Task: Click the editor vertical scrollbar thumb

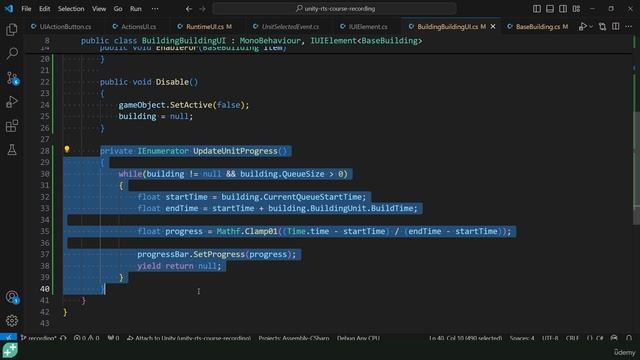Action: click(636, 167)
